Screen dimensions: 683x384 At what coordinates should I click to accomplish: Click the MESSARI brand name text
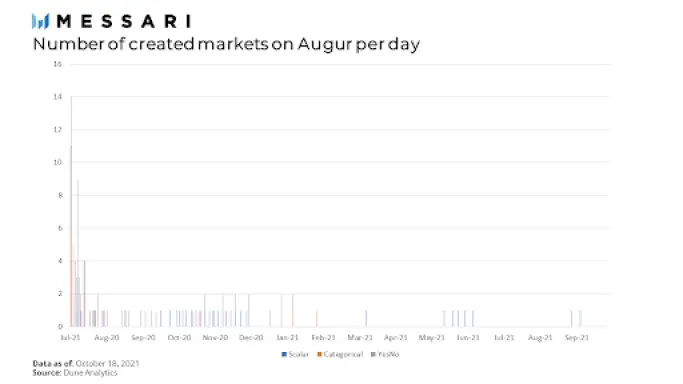coord(124,21)
